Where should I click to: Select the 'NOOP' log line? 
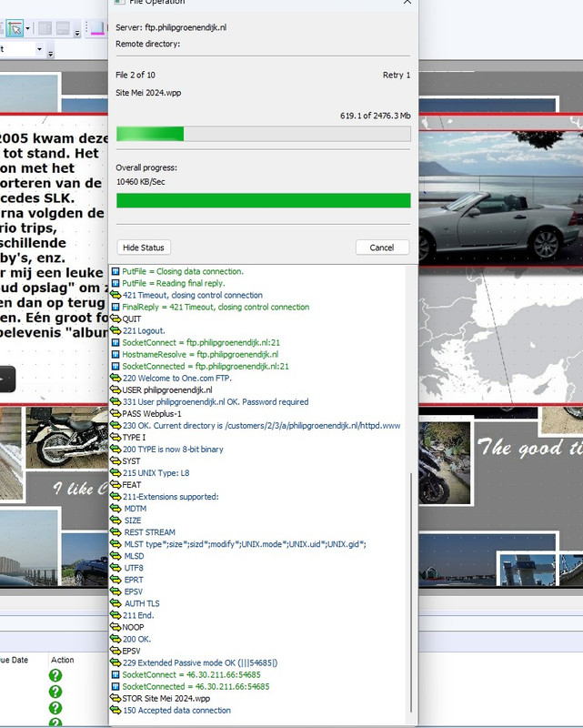pyautogui.click(x=133, y=627)
